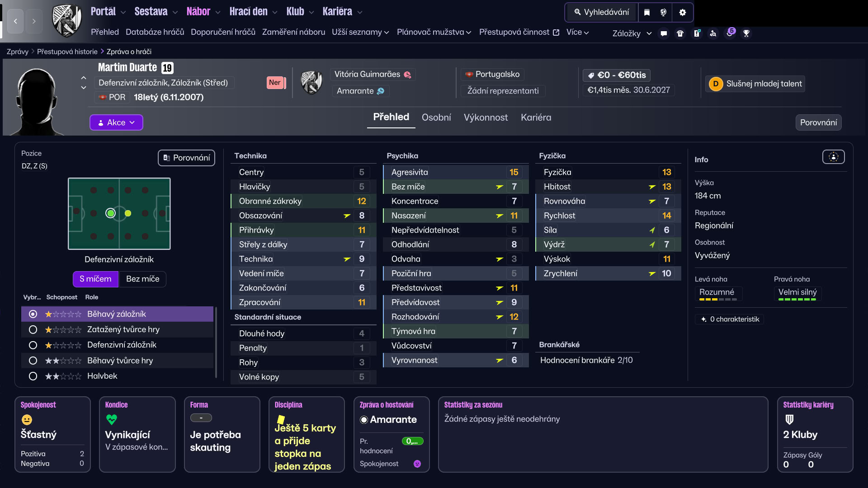This screenshot has height=488, width=868.
Task: Select the Zatažený tvůrce hry role radio
Action: (33, 330)
